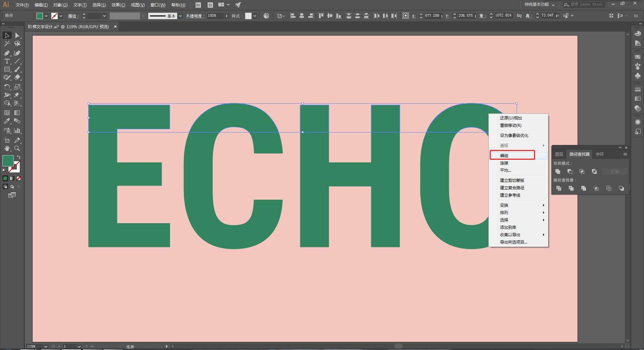The height and width of the screenshot is (350, 644).
Task: Select the Pen tool
Action: [x=7, y=53]
